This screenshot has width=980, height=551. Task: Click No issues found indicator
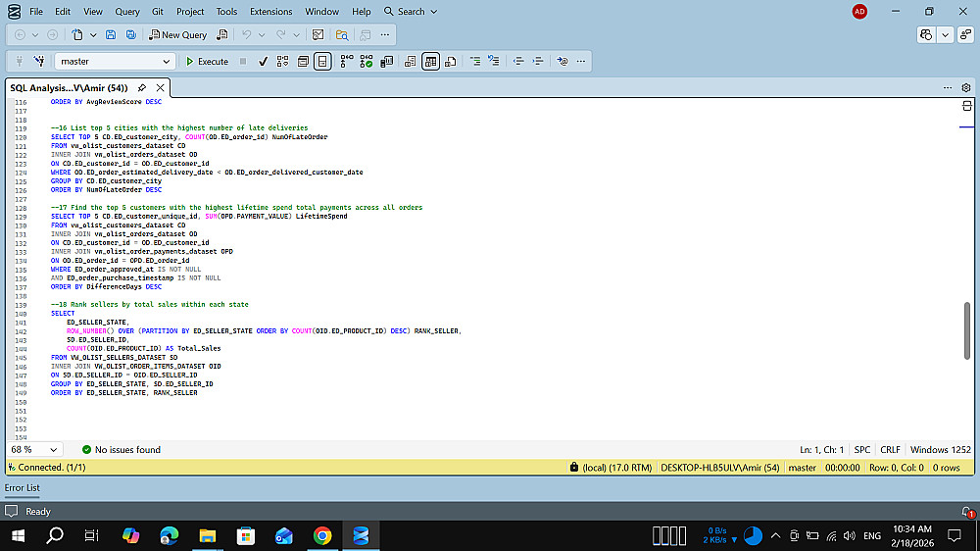[122, 450]
